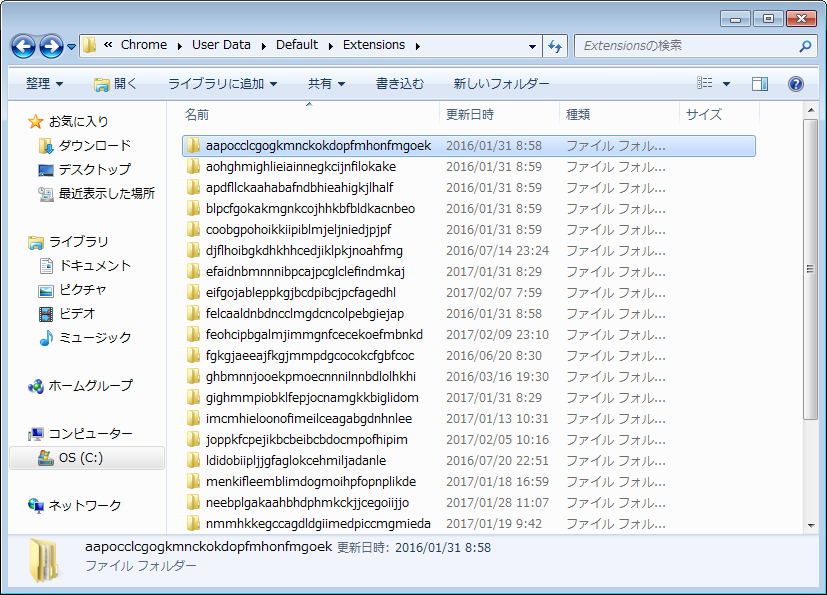Image resolution: width=827 pixels, height=595 pixels.
Task: Toggle the preview pane icon
Action: tap(759, 83)
